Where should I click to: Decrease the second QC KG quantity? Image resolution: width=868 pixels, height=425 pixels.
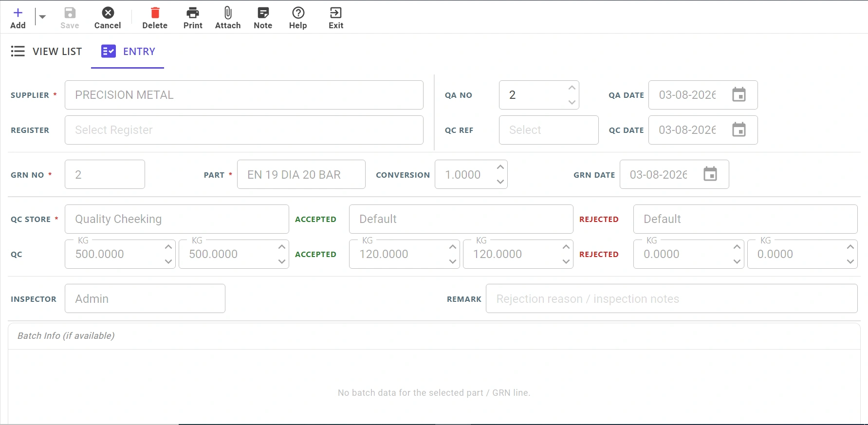tap(282, 261)
